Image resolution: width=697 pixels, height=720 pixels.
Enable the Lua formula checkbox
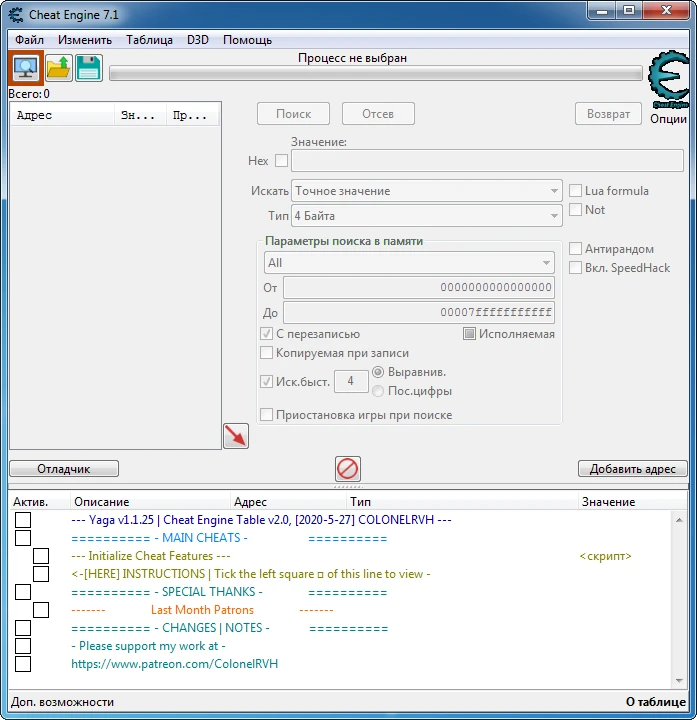(575, 191)
